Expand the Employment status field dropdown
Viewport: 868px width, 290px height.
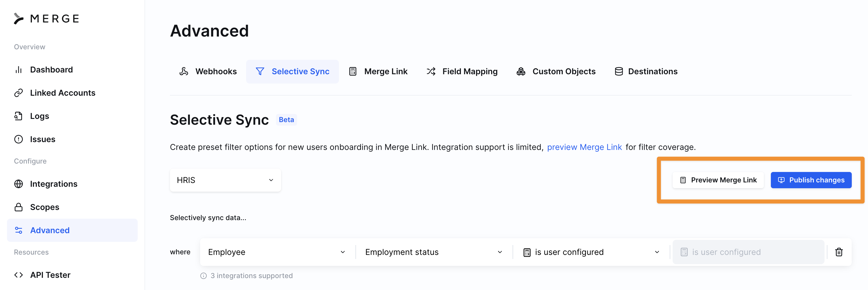(434, 252)
